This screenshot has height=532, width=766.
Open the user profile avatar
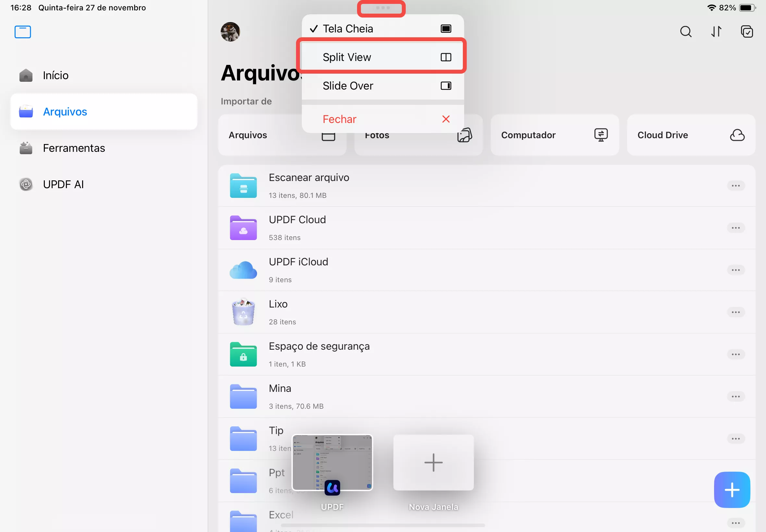(x=230, y=32)
